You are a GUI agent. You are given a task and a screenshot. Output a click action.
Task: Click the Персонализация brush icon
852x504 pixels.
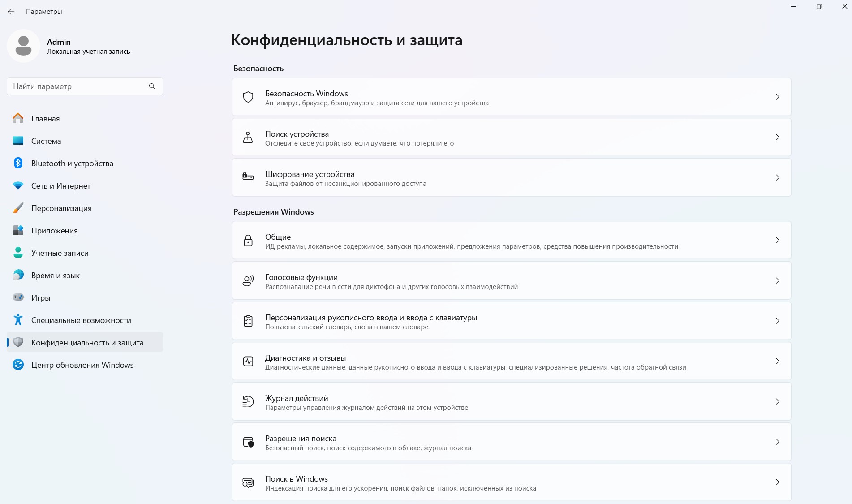click(18, 208)
